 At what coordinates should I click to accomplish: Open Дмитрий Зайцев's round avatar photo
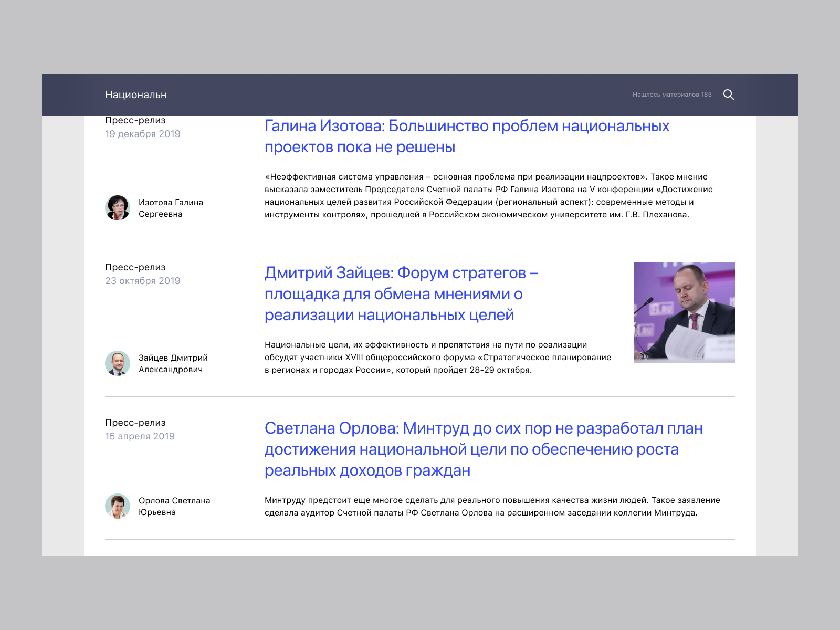point(118,363)
